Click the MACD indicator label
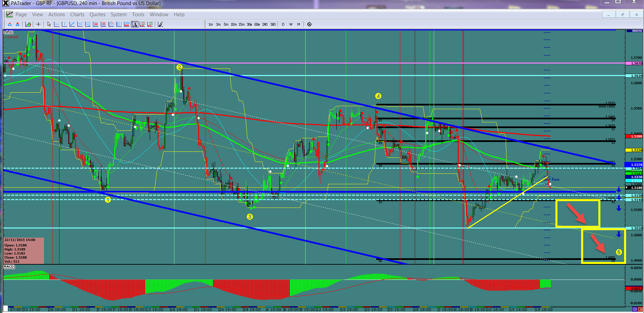Screen dimensions: 644x313 point(9,267)
